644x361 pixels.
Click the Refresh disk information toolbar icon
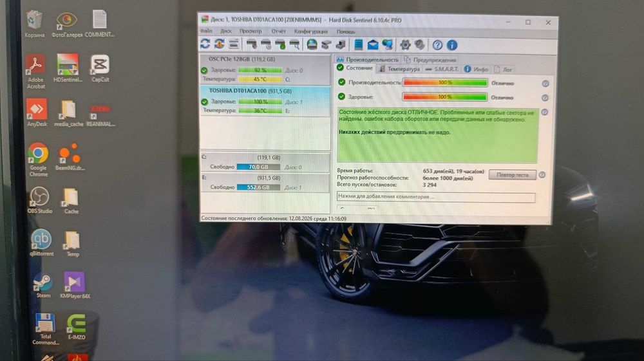pos(205,44)
